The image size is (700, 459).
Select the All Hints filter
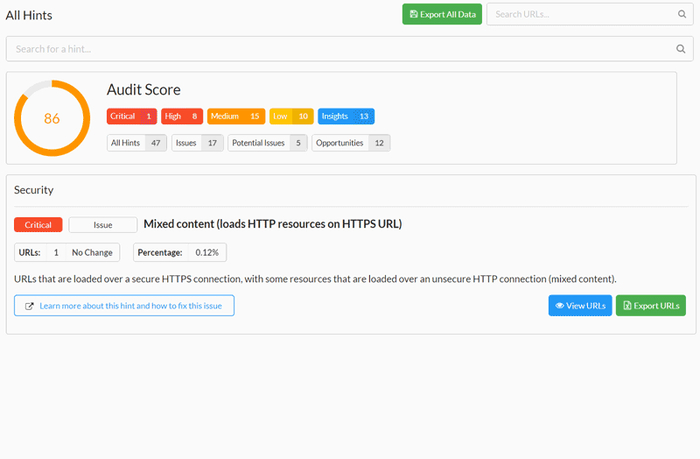pos(137,143)
